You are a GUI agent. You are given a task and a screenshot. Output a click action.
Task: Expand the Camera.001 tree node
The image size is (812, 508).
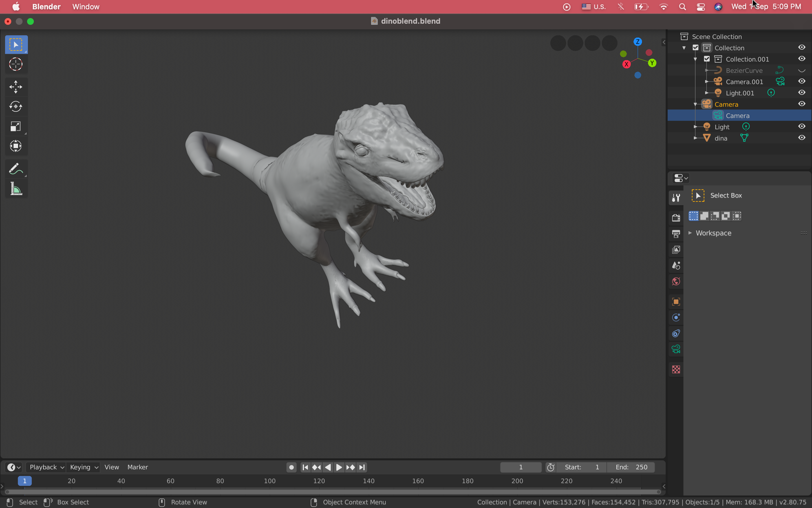(707, 82)
